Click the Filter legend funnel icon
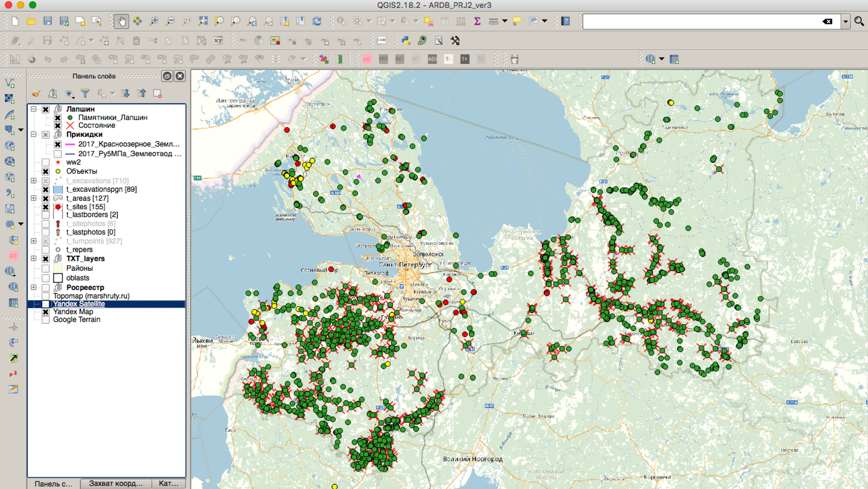This screenshot has height=489, width=868. [85, 93]
